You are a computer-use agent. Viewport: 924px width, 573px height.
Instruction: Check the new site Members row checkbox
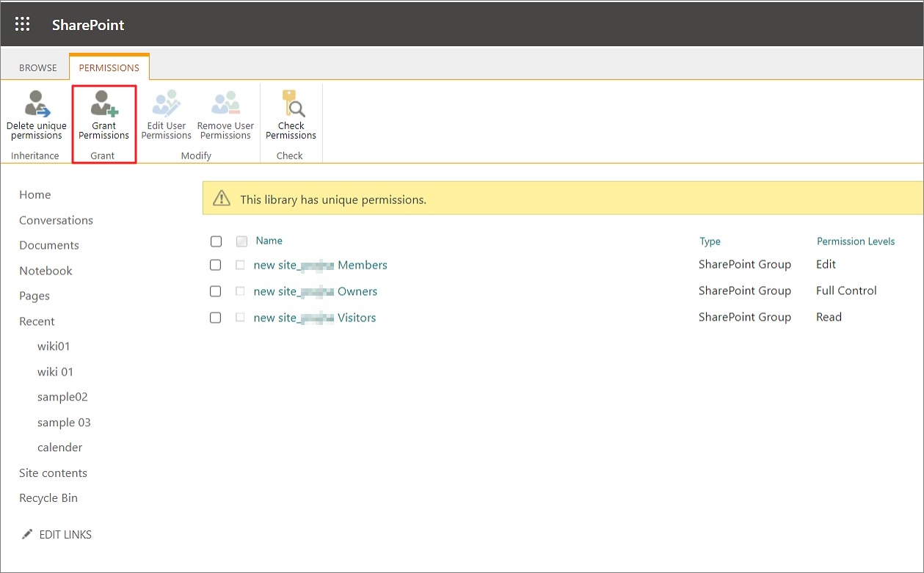216,265
